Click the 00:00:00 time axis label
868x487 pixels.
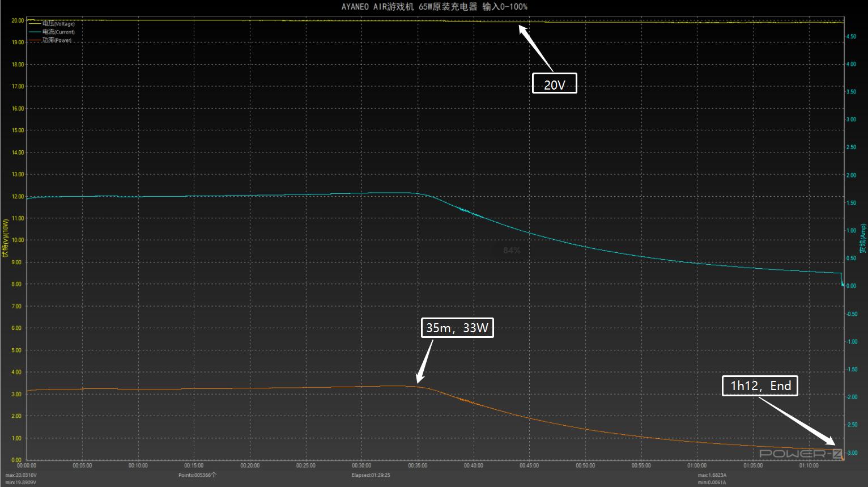point(27,465)
